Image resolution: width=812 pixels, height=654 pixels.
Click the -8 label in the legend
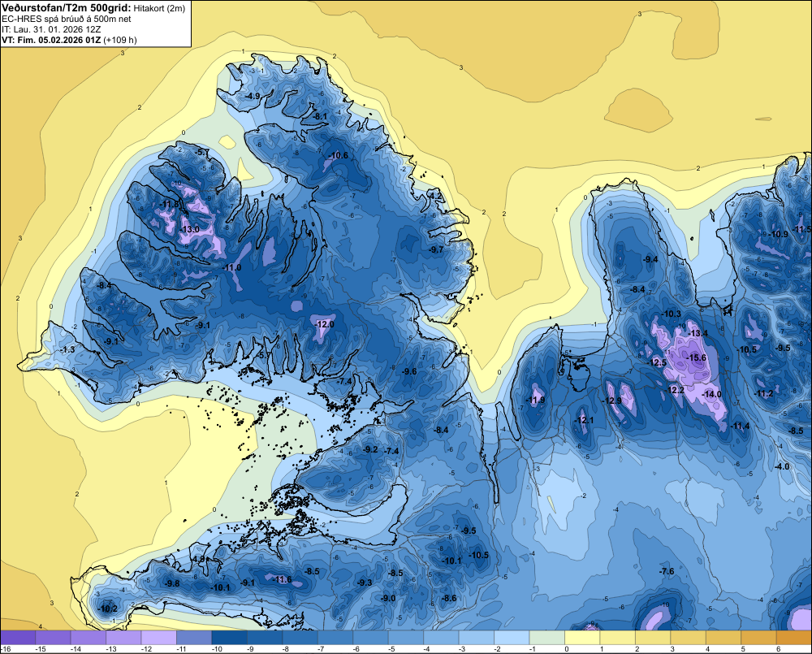point(287,649)
